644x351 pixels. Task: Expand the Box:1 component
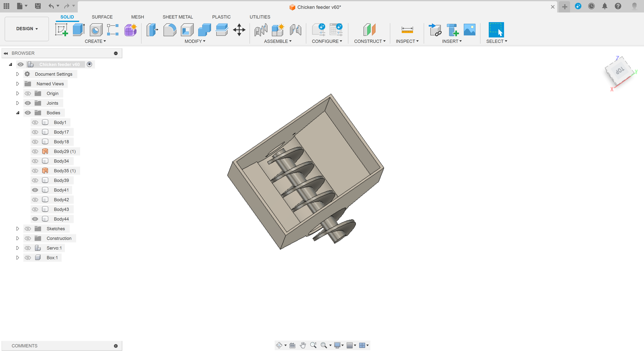tap(18, 258)
